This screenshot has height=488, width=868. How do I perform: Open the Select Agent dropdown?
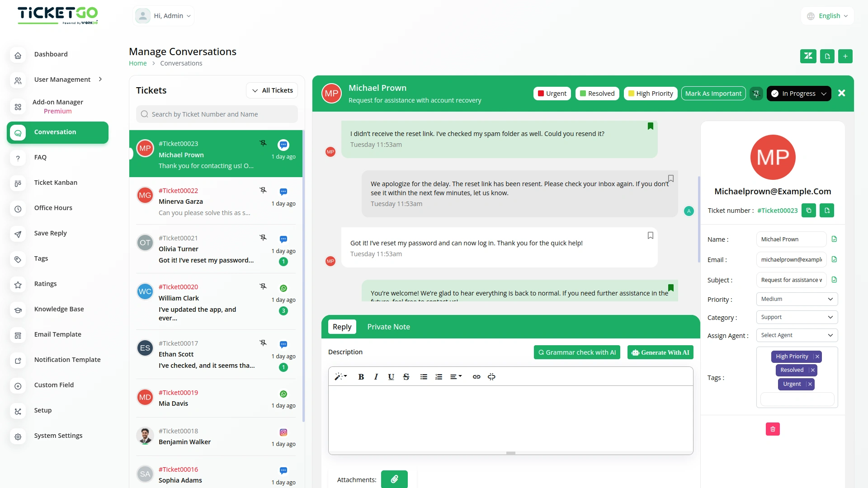[x=797, y=335]
